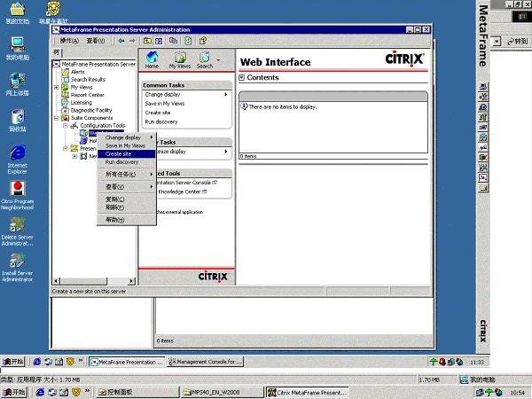Open 我的电脑 desktop icon
This screenshot has height=399, width=532.
point(18,49)
